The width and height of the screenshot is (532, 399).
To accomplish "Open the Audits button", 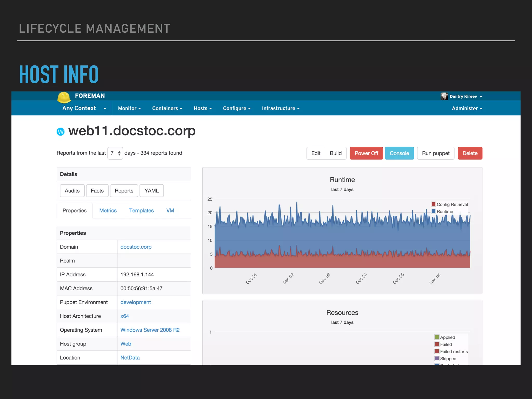I will [x=72, y=191].
